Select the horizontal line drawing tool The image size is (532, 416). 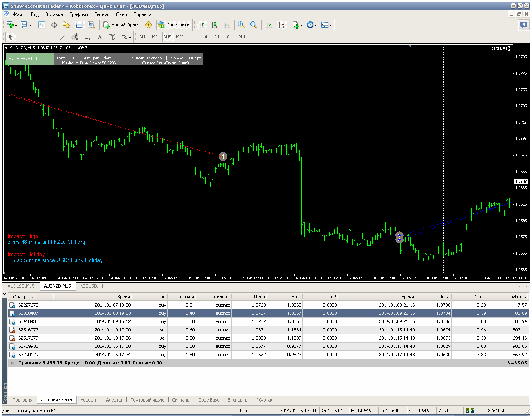click(50, 37)
